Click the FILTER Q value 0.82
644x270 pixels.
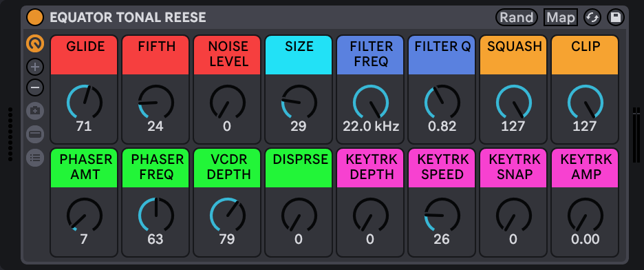pyautogui.click(x=442, y=126)
